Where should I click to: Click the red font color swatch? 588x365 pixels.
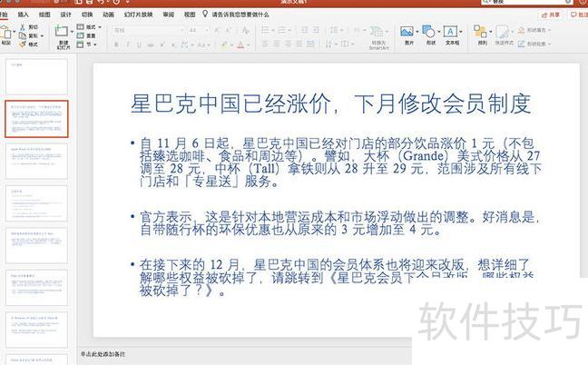point(240,45)
